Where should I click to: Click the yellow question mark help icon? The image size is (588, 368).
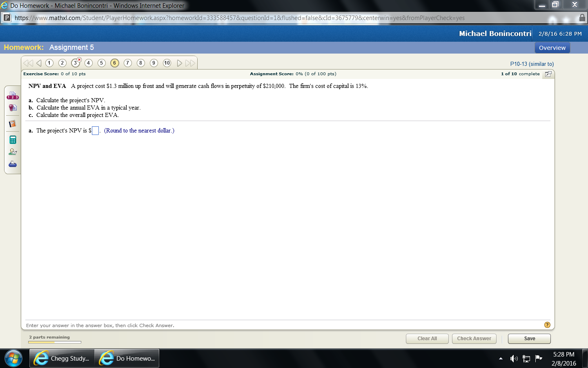coord(546,325)
